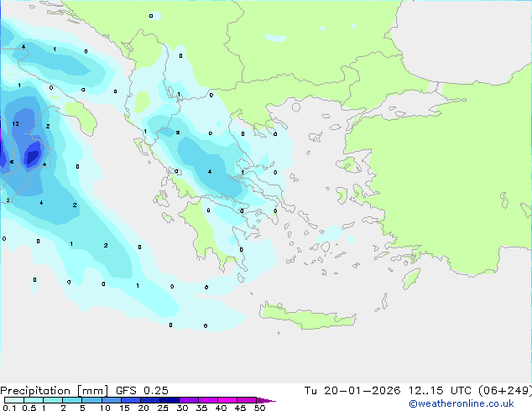Select the 5–10 mm legend color box
This screenshot has width=532, height=411.
tap(91, 400)
